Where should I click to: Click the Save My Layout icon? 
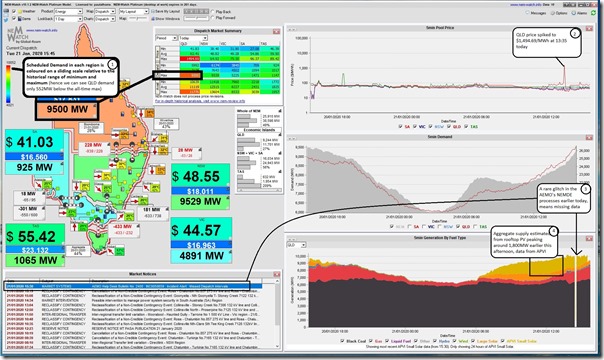point(153,12)
